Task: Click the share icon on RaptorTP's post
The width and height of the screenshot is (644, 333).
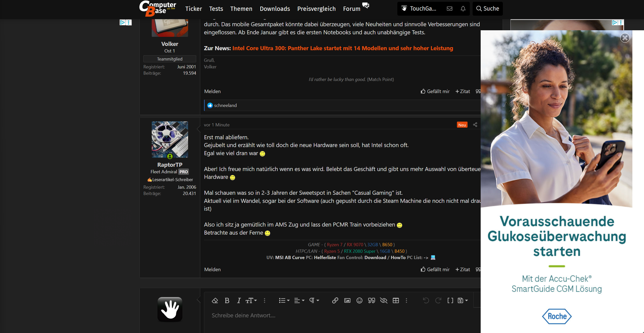Action: coord(475,125)
